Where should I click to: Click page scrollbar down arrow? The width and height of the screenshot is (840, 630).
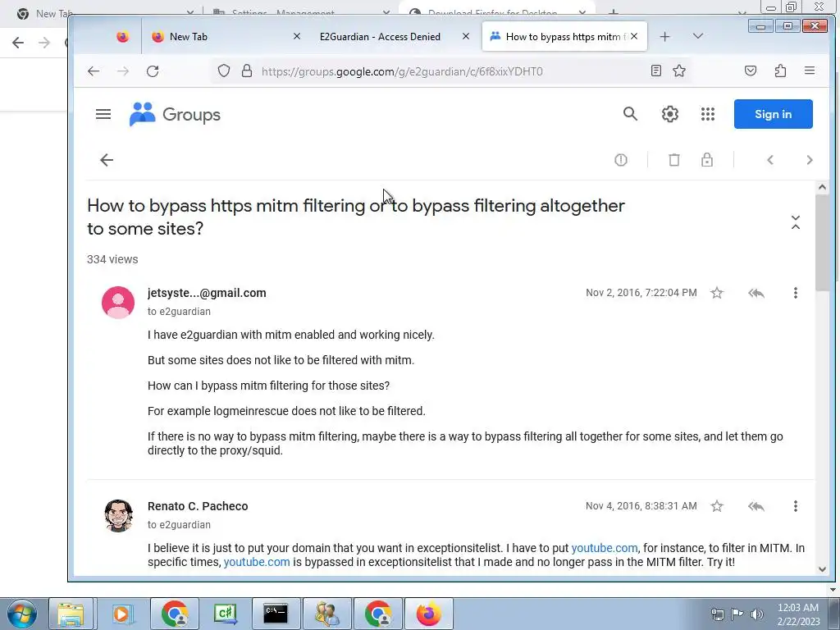[x=822, y=569]
